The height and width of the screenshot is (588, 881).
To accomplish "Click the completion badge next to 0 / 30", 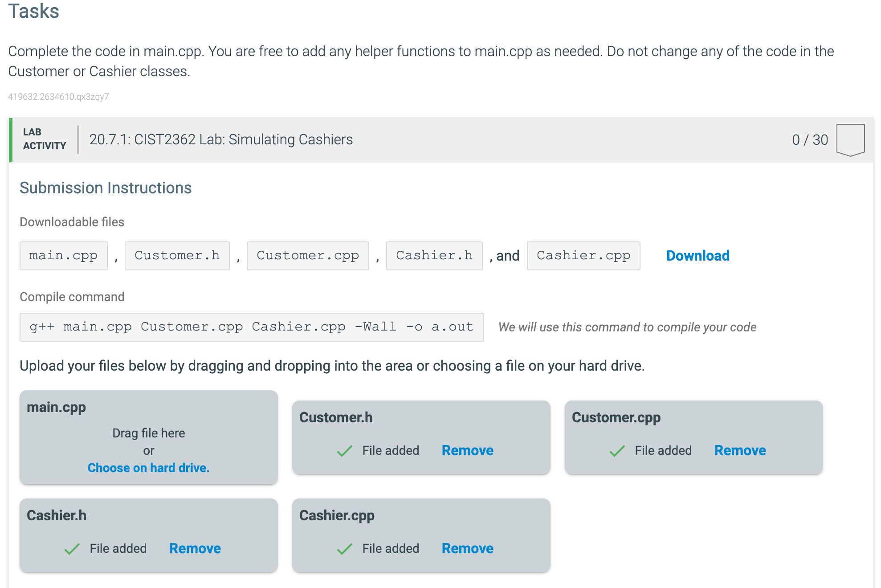I will [850, 140].
